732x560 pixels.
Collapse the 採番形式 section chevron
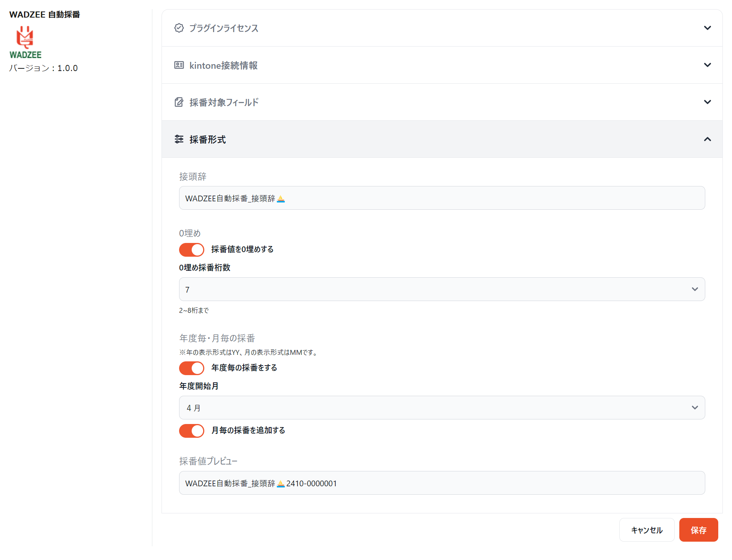(707, 139)
